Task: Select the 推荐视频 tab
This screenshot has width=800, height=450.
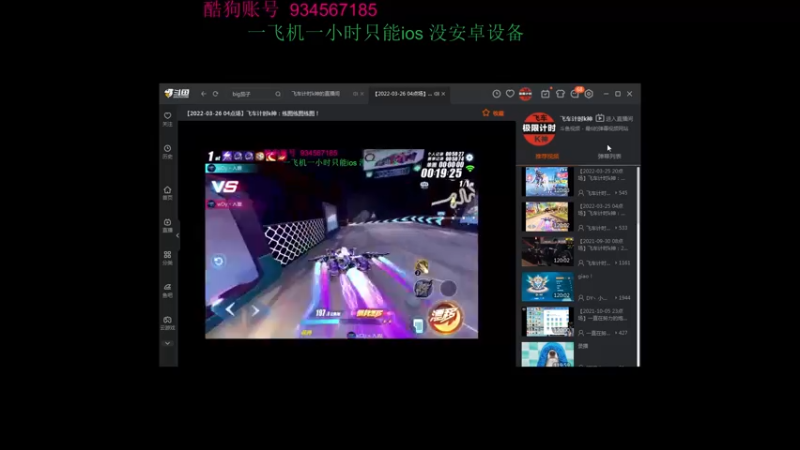Action: coord(547,156)
